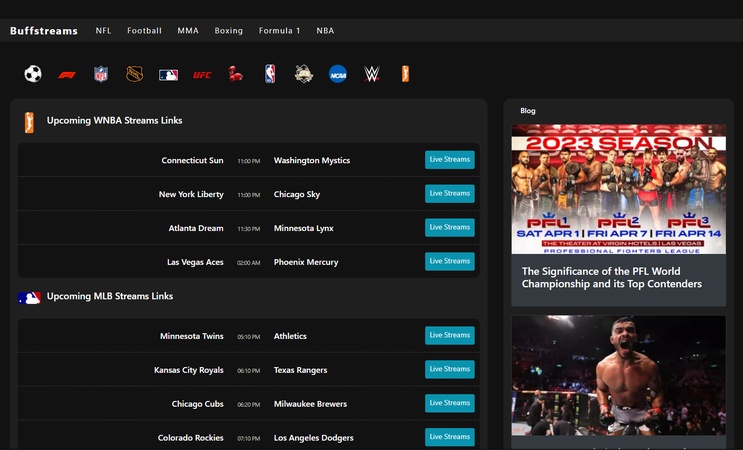Click the orange WNBA icon in icon row

tap(405, 74)
